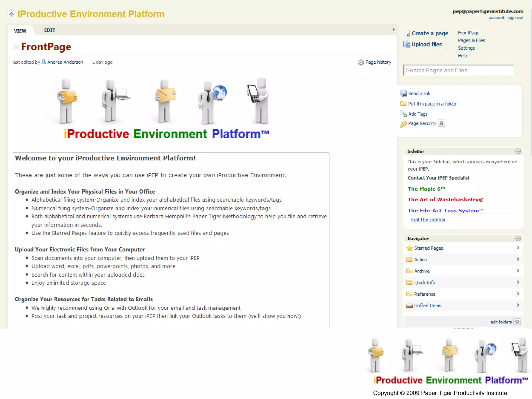Collapse the Navigator panel
The height and width of the screenshot is (399, 532).
518,238
